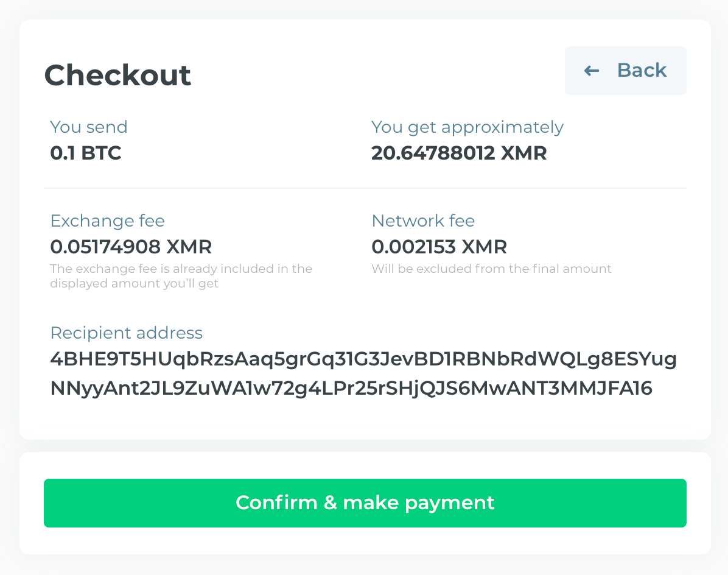Select the "Recipient address" label
This screenshot has height=575, width=728.
pos(126,333)
